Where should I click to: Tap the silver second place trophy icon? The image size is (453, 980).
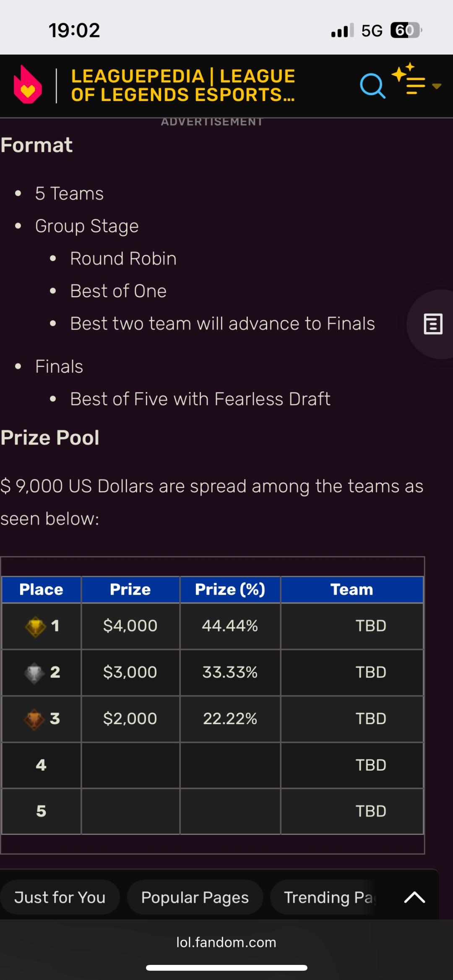click(34, 673)
